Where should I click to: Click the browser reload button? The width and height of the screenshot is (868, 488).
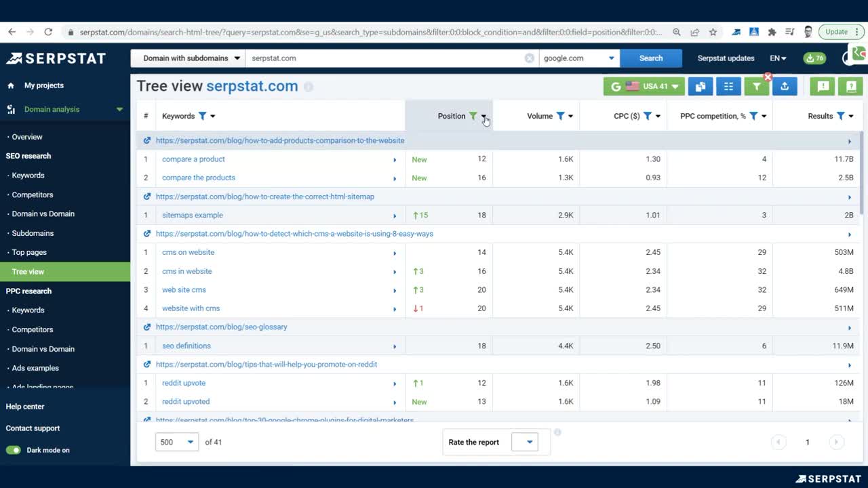click(x=48, y=32)
